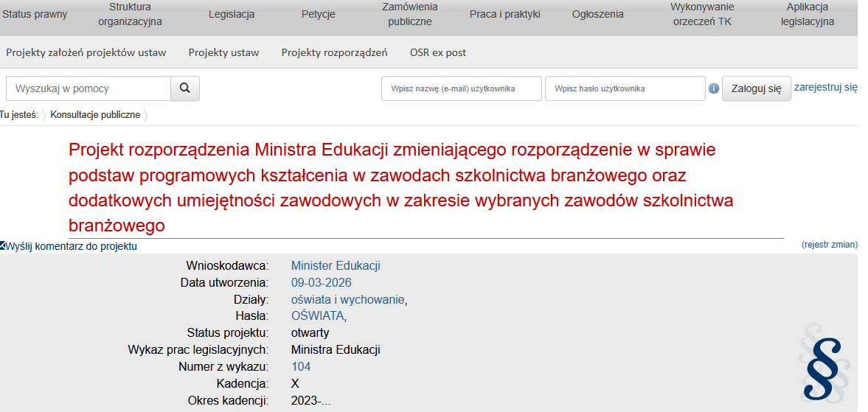Select the Projekty ustaw tab

click(223, 52)
